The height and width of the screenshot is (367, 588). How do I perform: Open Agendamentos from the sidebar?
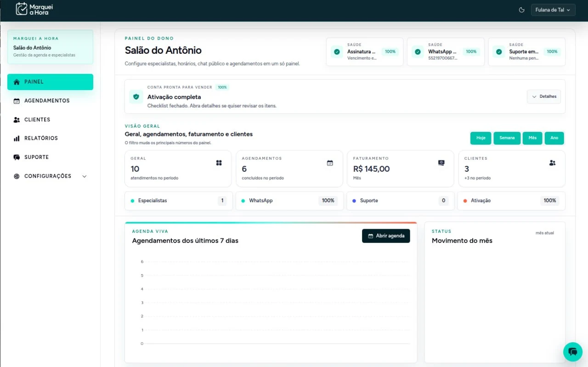point(50,101)
